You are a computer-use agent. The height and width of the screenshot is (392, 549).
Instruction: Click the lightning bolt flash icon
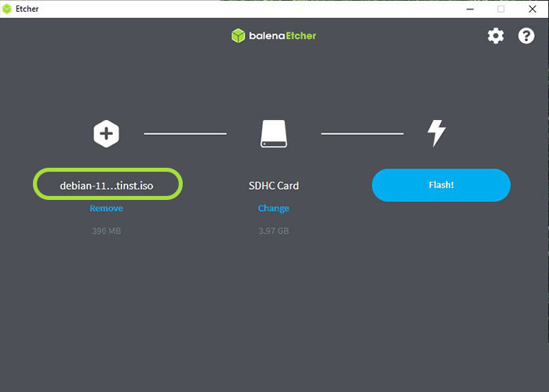click(436, 133)
